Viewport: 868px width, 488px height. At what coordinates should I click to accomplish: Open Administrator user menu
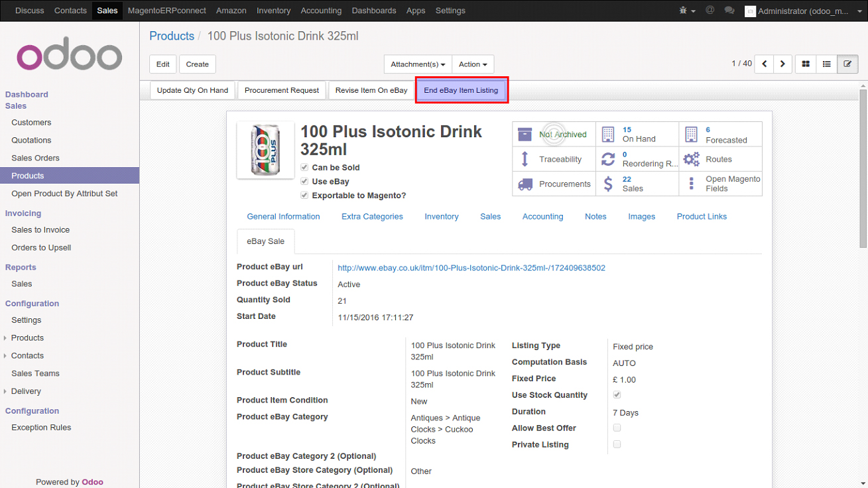(802, 11)
